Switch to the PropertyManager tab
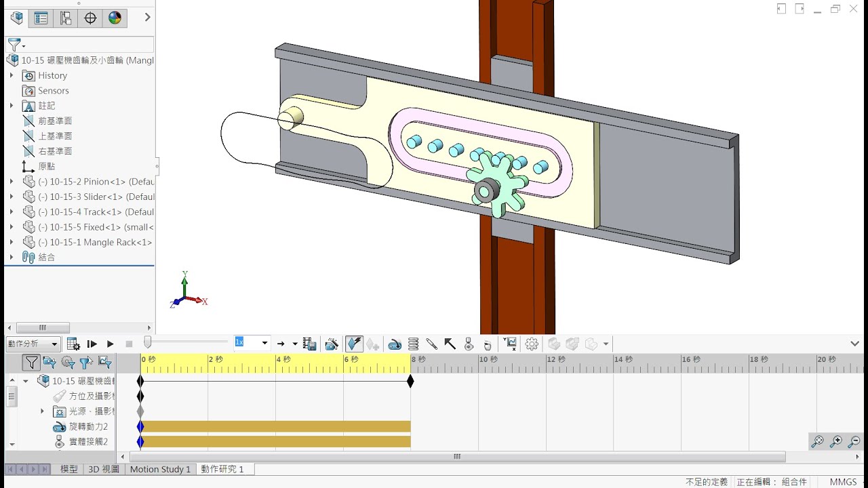Screen dimensions: 868x488 pyautogui.click(x=41, y=18)
